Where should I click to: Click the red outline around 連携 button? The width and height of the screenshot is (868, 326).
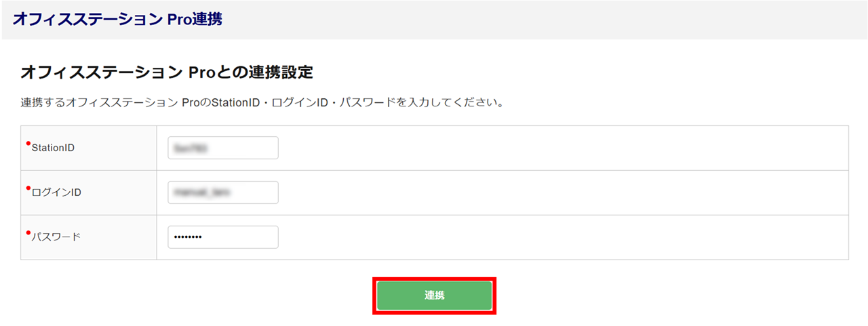pos(374,296)
